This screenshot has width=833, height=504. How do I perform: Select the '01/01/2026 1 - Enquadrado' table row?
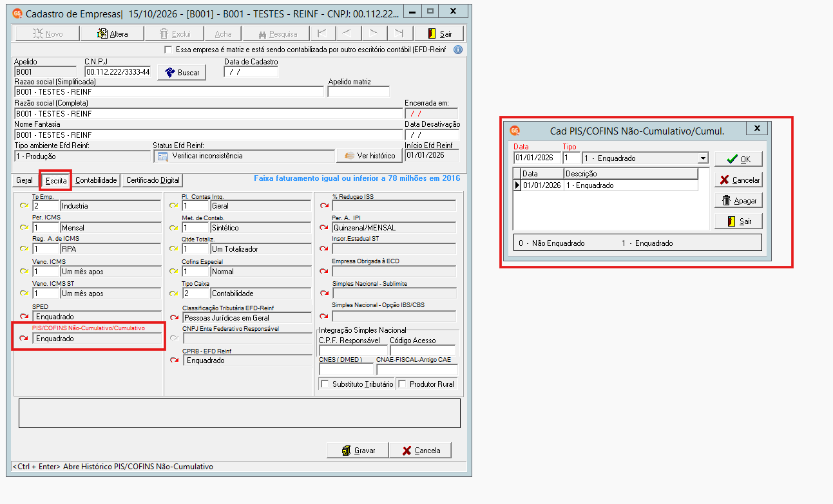click(x=606, y=185)
